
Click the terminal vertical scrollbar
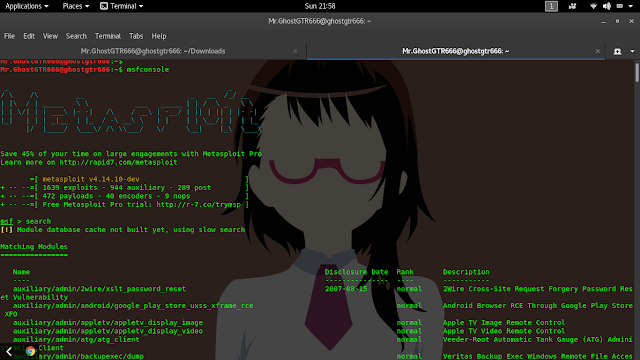[x=637, y=73]
